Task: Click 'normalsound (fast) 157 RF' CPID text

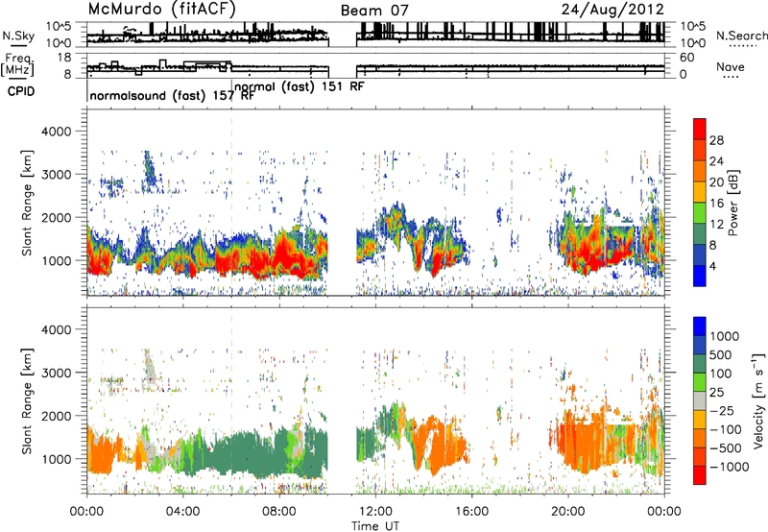Action: coord(172,96)
